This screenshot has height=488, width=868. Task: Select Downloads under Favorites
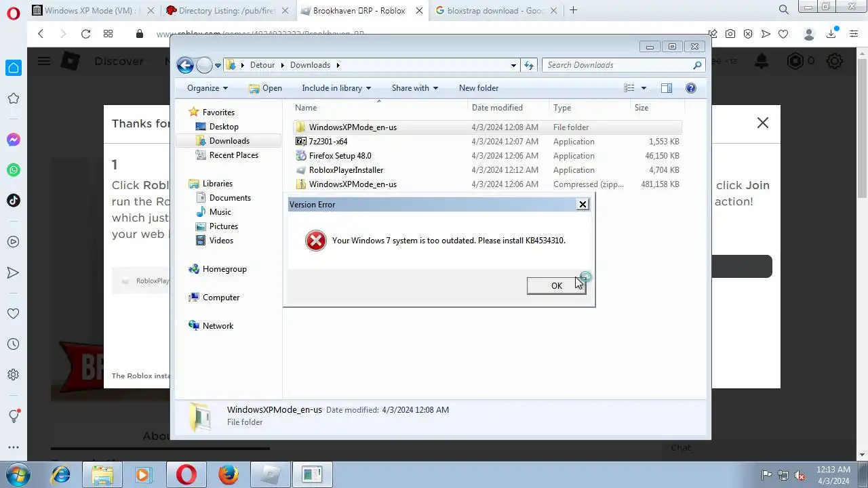pos(229,141)
